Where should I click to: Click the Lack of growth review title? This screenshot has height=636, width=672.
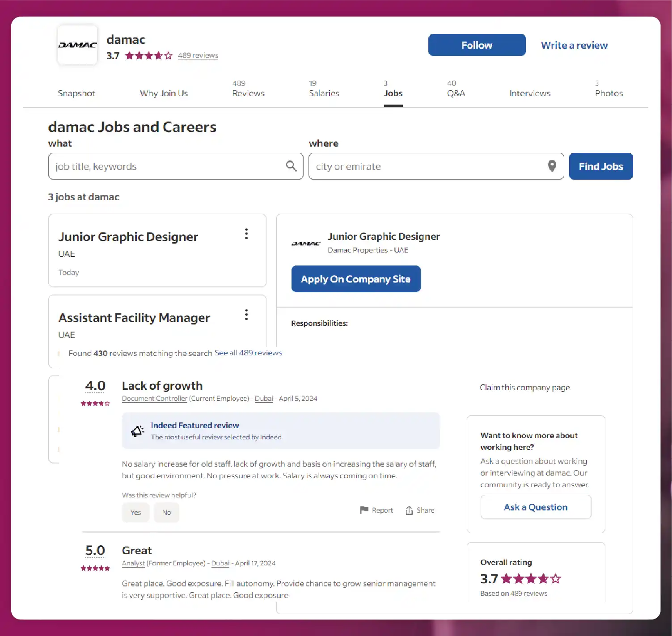click(162, 386)
